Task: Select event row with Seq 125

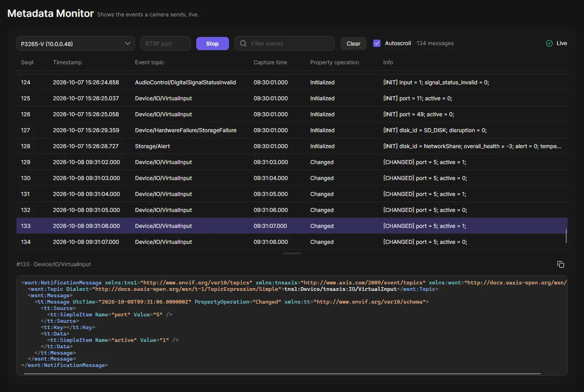Action: click(x=292, y=98)
